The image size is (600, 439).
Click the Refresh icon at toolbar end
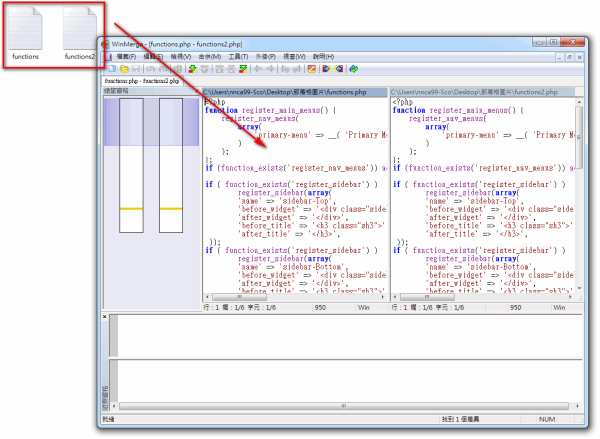point(353,69)
